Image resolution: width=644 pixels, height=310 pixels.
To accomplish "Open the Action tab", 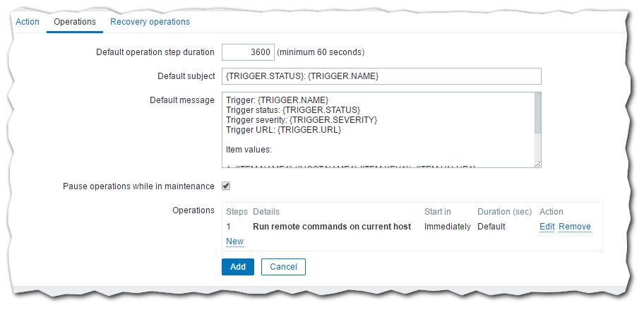I will point(28,22).
